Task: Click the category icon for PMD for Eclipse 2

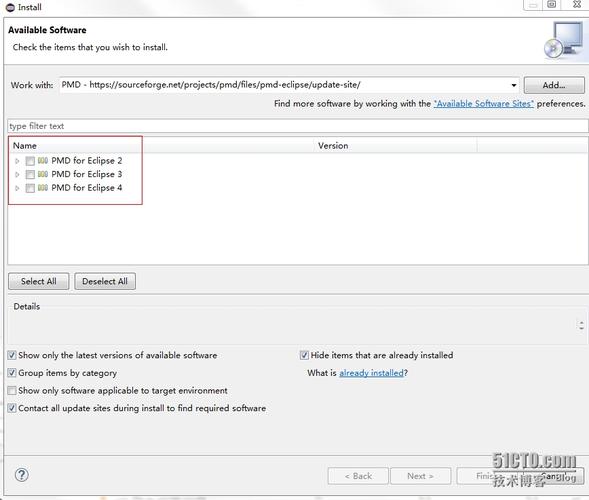Action: (x=43, y=161)
